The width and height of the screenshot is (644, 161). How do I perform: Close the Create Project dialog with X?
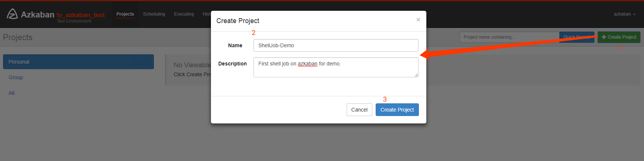pos(418,20)
